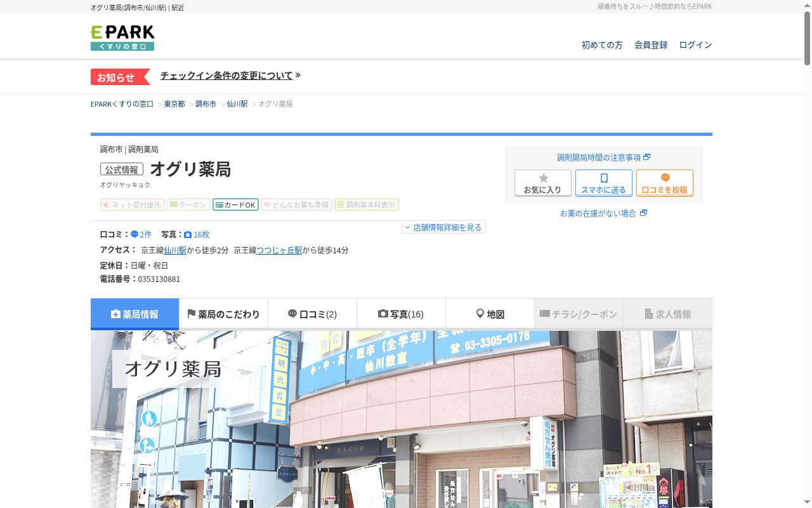
Task: Open チェックイン条件の変更について notice
Action: coord(226,76)
